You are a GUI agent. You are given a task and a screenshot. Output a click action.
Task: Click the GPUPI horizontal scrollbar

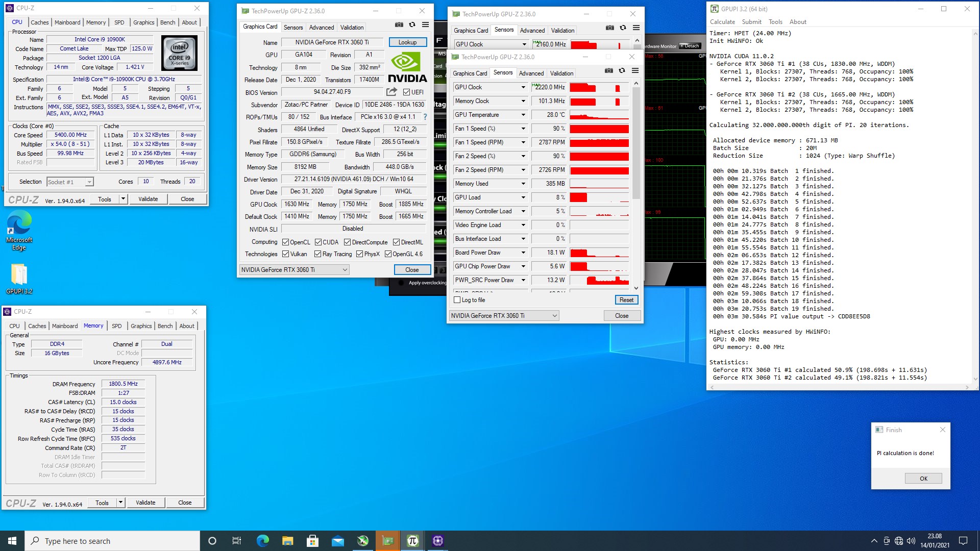point(840,388)
